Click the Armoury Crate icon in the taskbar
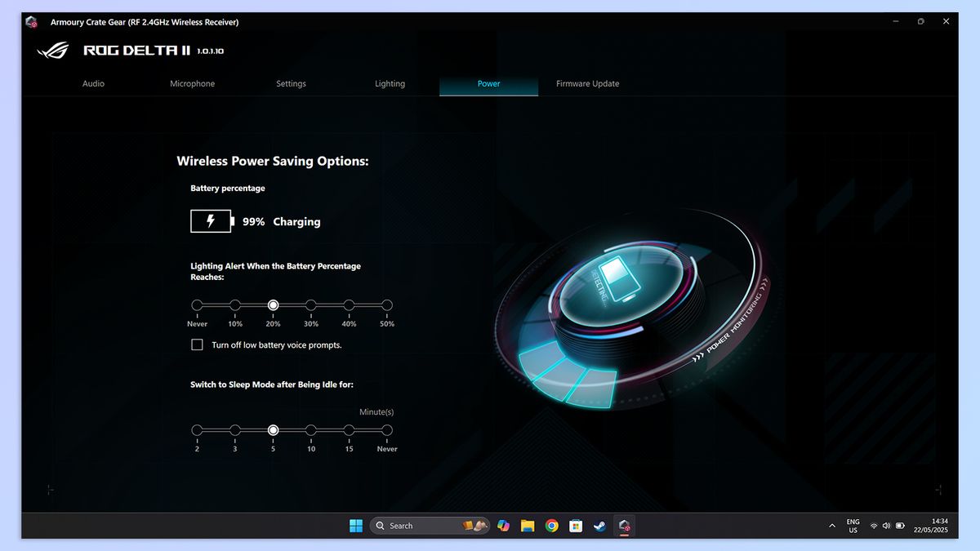 point(625,526)
